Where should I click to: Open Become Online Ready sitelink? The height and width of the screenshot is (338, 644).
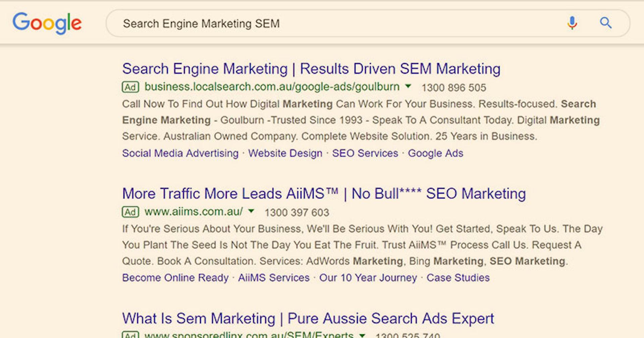click(x=175, y=278)
